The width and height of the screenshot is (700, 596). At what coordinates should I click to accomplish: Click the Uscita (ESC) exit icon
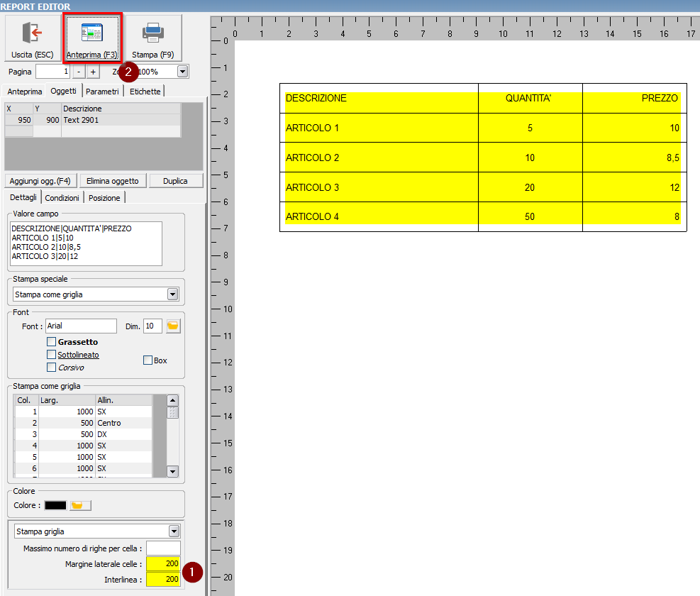point(33,33)
